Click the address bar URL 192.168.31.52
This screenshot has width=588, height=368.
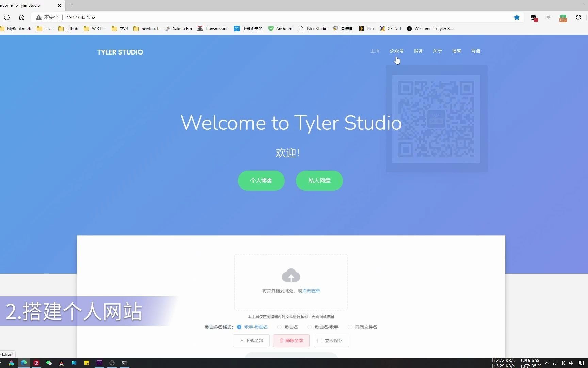[x=81, y=17]
